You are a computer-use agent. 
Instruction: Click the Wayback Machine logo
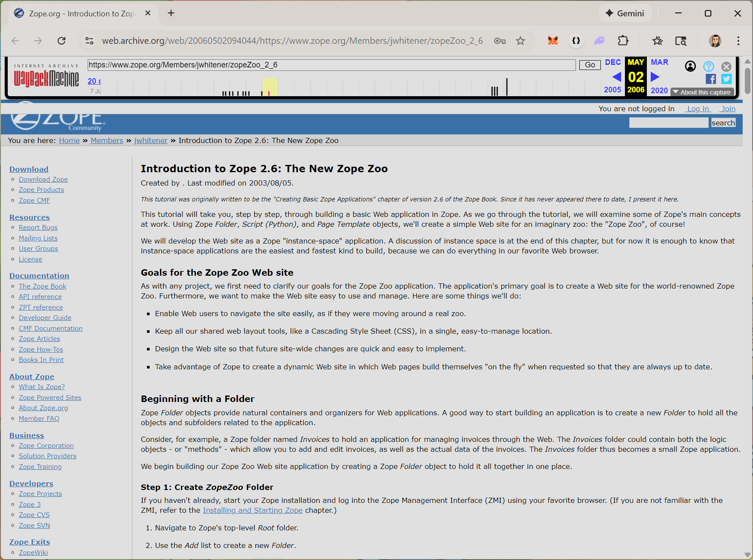(46, 78)
